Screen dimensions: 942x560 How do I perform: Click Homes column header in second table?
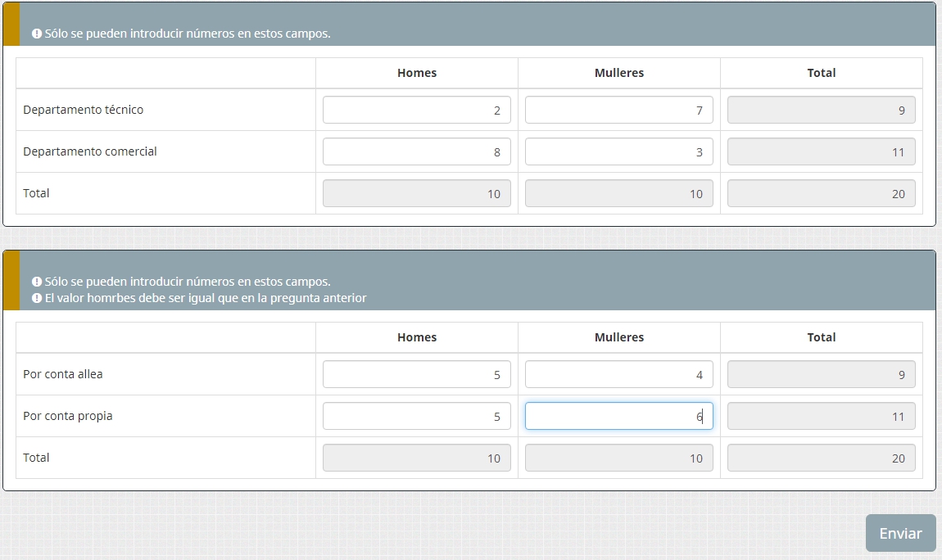(416, 338)
